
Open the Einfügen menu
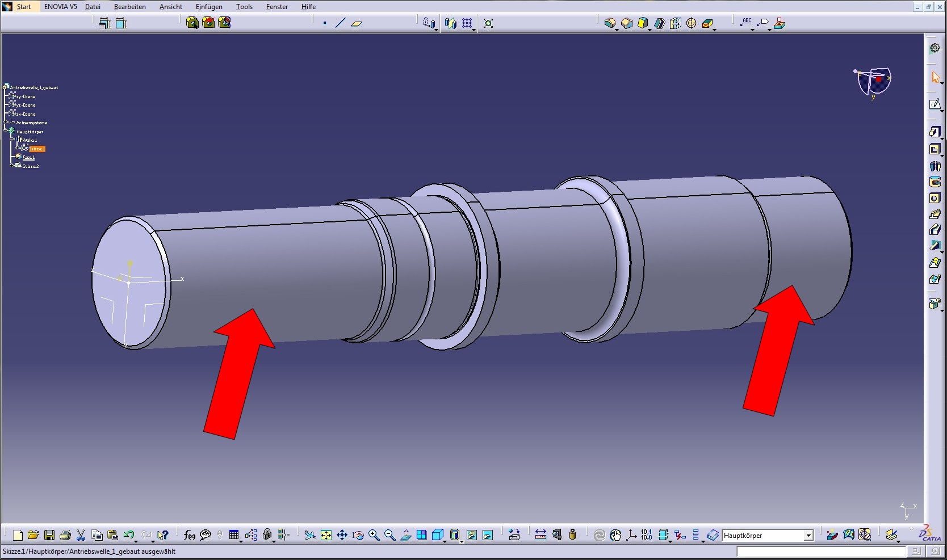pyautogui.click(x=209, y=7)
